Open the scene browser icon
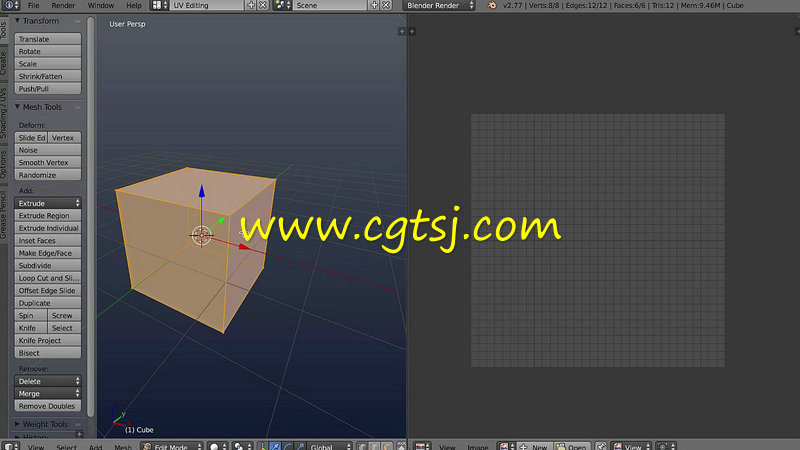Image resolution: width=800 pixels, height=450 pixels. coord(282,5)
